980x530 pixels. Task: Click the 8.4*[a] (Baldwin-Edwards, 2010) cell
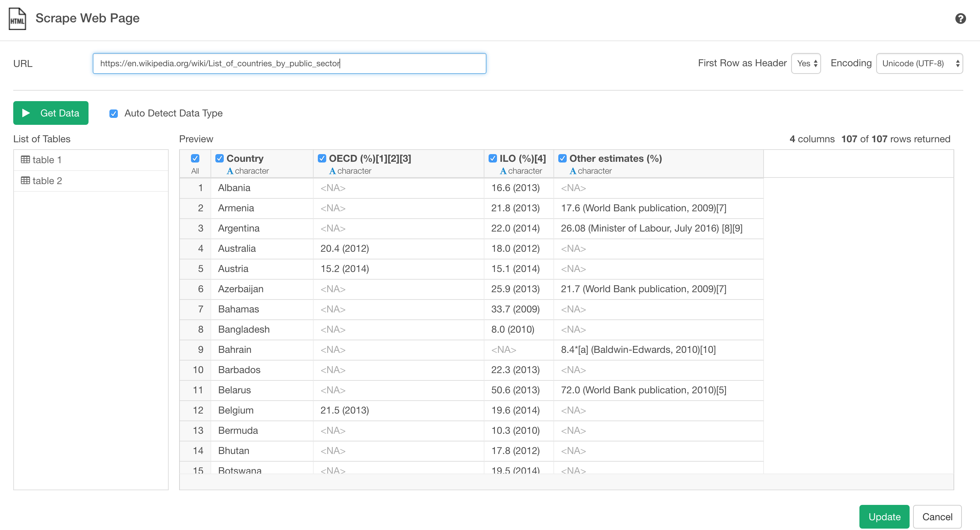[x=658, y=349]
